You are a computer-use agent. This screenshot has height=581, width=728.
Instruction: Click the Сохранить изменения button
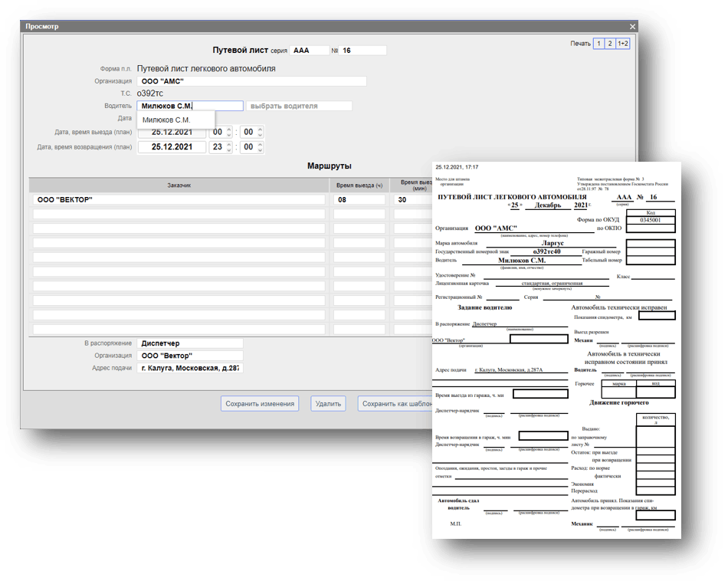click(x=260, y=404)
